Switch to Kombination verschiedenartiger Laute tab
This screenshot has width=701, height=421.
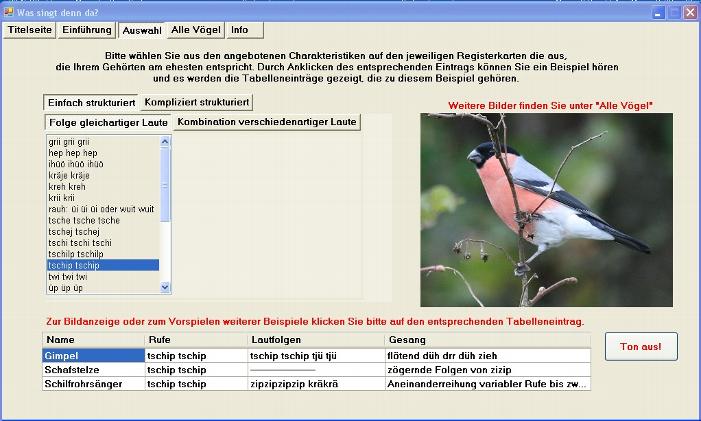tap(267, 122)
